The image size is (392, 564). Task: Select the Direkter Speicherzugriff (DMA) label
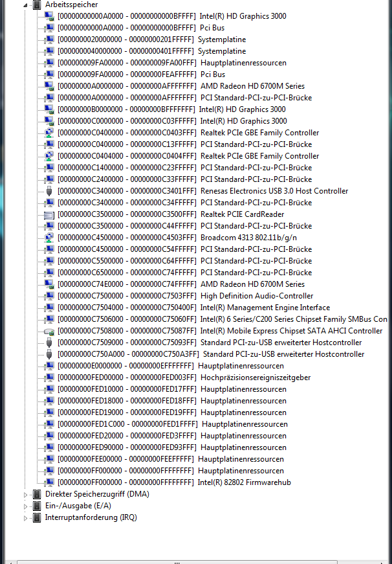tap(97, 494)
